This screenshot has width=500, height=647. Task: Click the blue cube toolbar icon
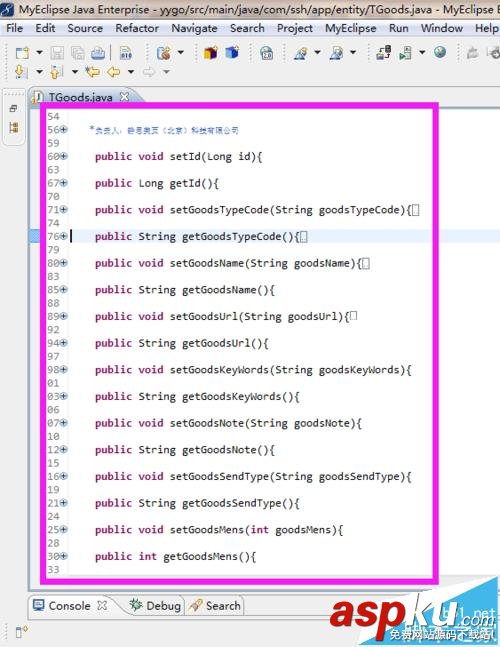pyautogui.click(x=232, y=53)
